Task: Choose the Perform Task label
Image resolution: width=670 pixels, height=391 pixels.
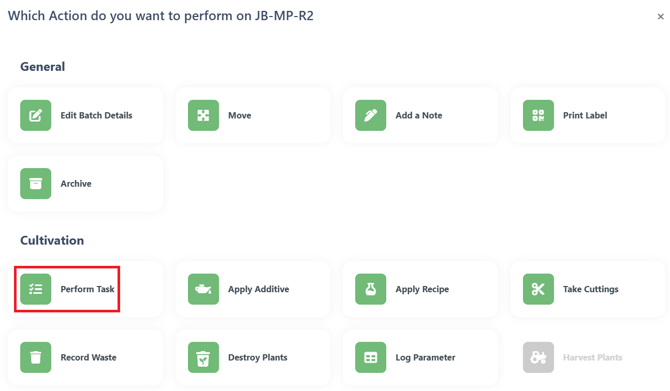Action: tap(87, 289)
